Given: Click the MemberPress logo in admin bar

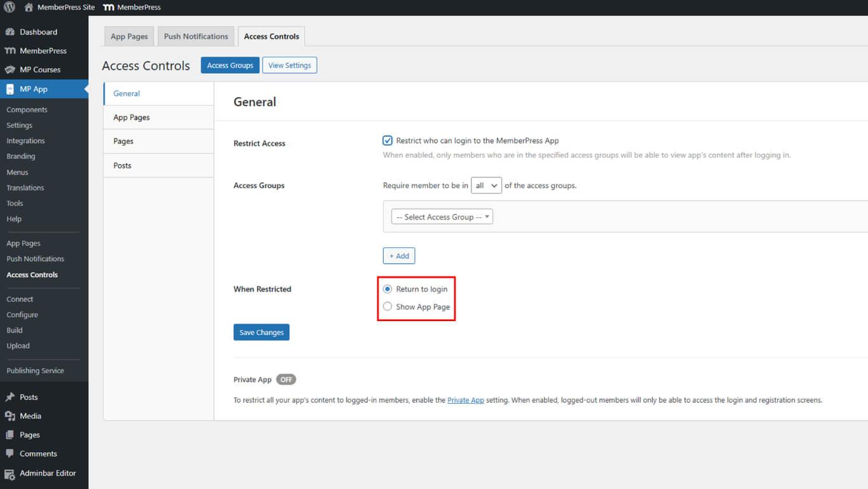Looking at the screenshot, I should (109, 8).
